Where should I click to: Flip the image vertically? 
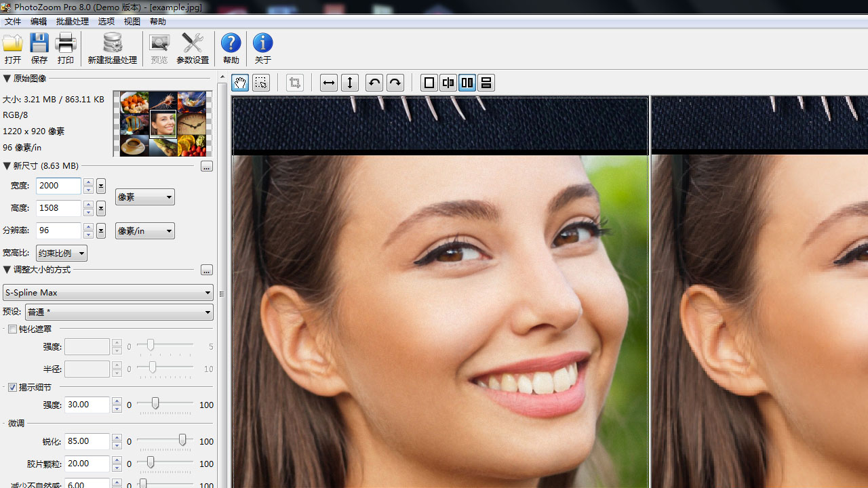click(x=350, y=83)
